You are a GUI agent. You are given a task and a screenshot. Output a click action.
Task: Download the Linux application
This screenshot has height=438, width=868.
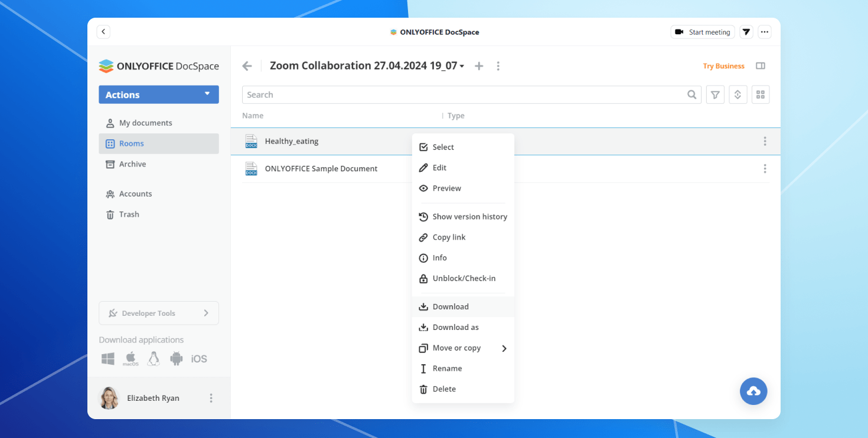(154, 359)
